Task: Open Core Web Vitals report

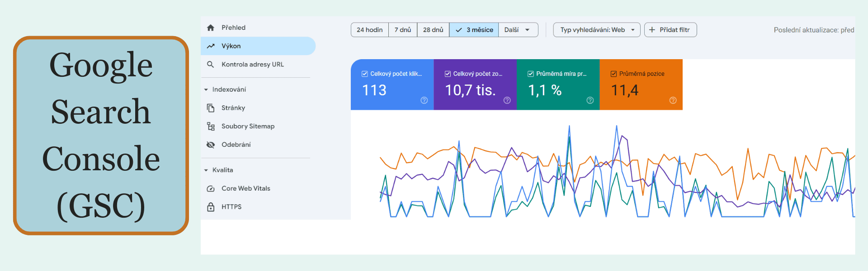Action: 258,188
